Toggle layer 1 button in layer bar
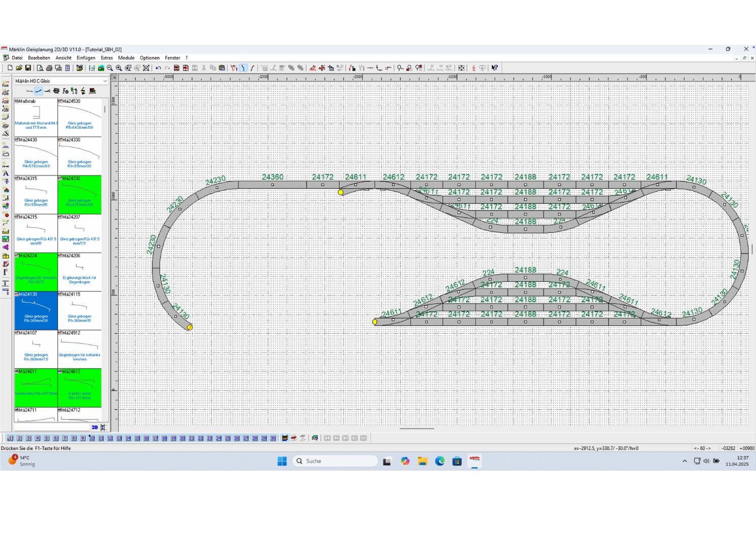The width and height of the screenshot is (756, 539). [x=10, y=438]
